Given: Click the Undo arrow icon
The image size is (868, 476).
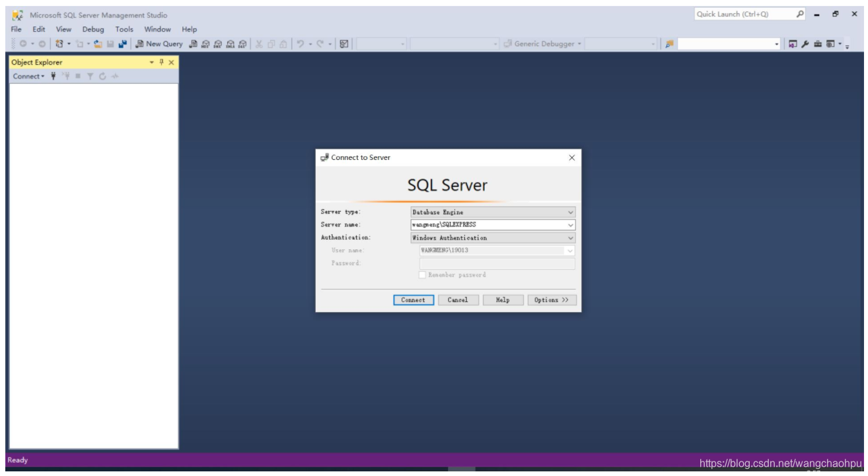Looking at the screenshot, I should [x=300, y=44].
